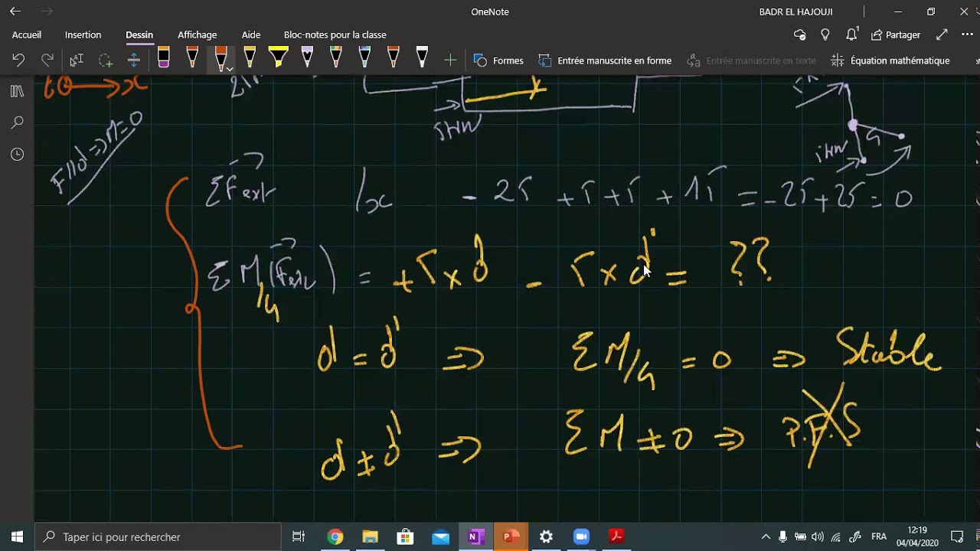Open File Explorer from taskbar
The image size is (980, 551).
(370, 536)
